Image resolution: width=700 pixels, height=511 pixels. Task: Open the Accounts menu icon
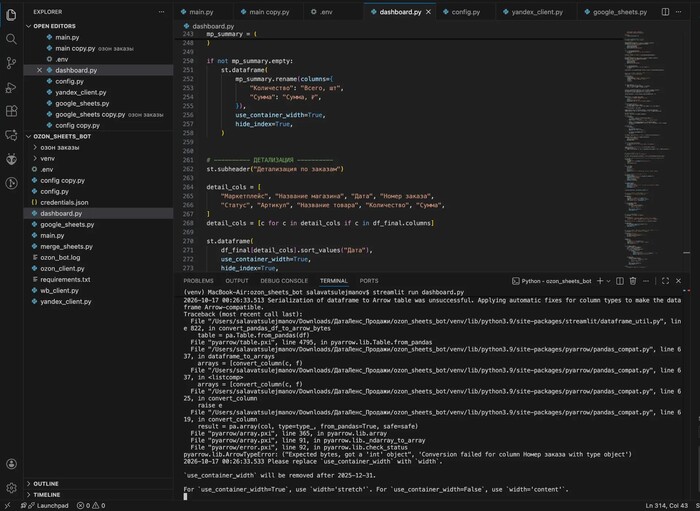point(12,464)
